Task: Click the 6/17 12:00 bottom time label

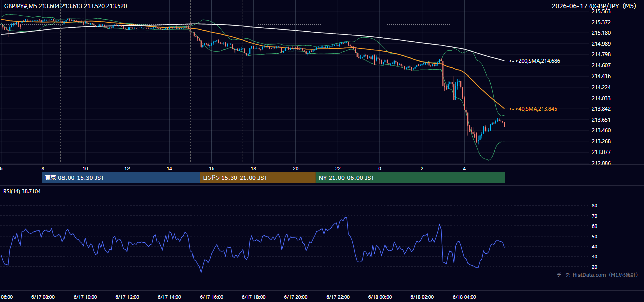Action: click(x=127, y=297)
